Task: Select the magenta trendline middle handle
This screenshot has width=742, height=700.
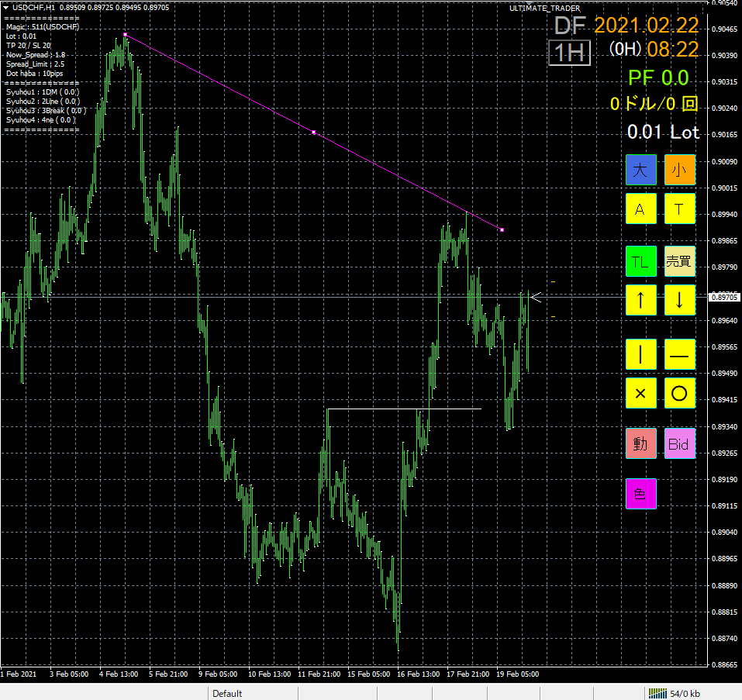Action: 314,133
